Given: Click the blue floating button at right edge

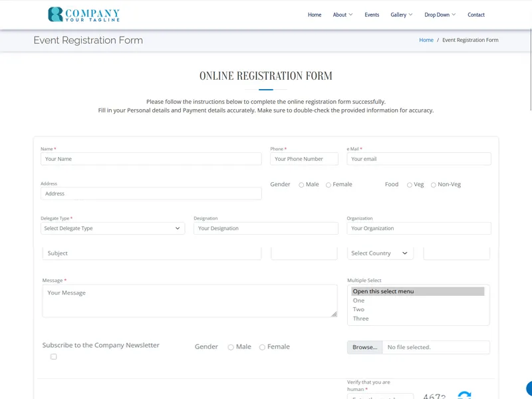Looking at the screenshot, I should tap(529, 389).
